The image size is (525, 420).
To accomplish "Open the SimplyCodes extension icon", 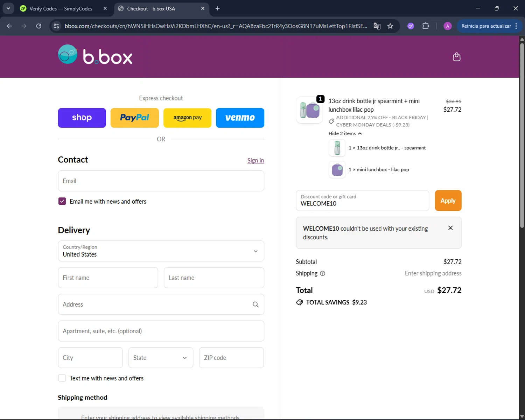I will click(411, 26).
